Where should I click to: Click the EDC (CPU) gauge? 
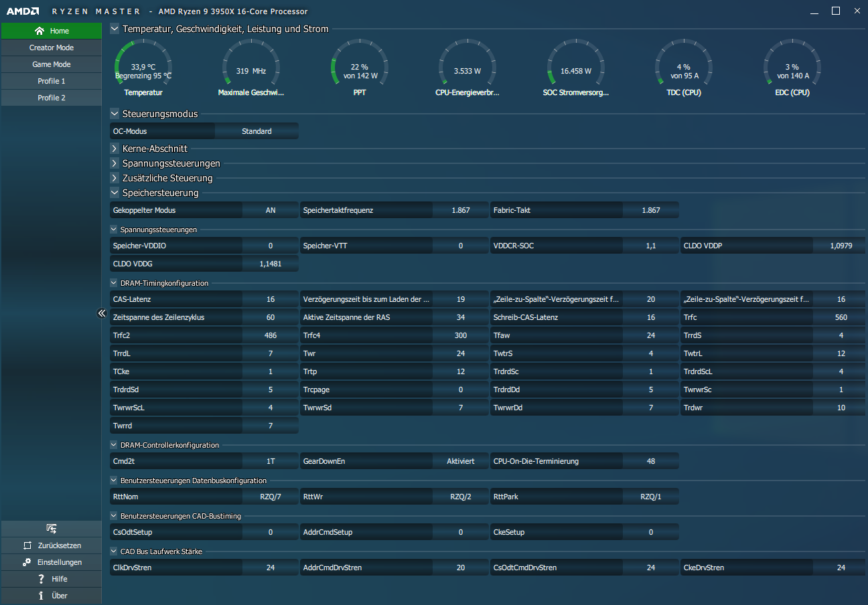792,68
